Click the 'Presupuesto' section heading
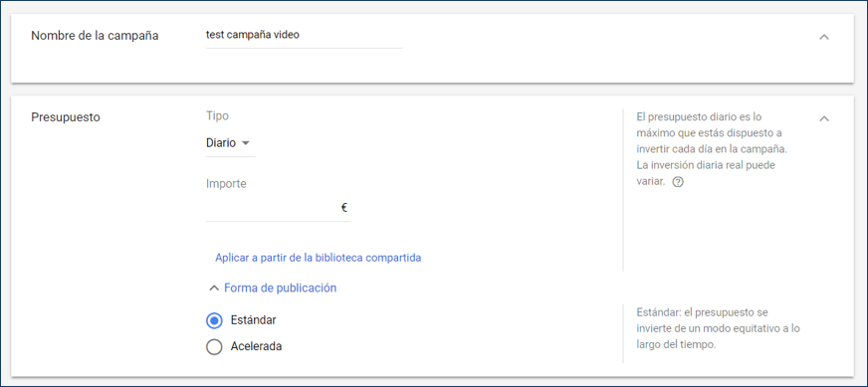The width and height of the screenshot is (868, 387). tap(66, 118)
